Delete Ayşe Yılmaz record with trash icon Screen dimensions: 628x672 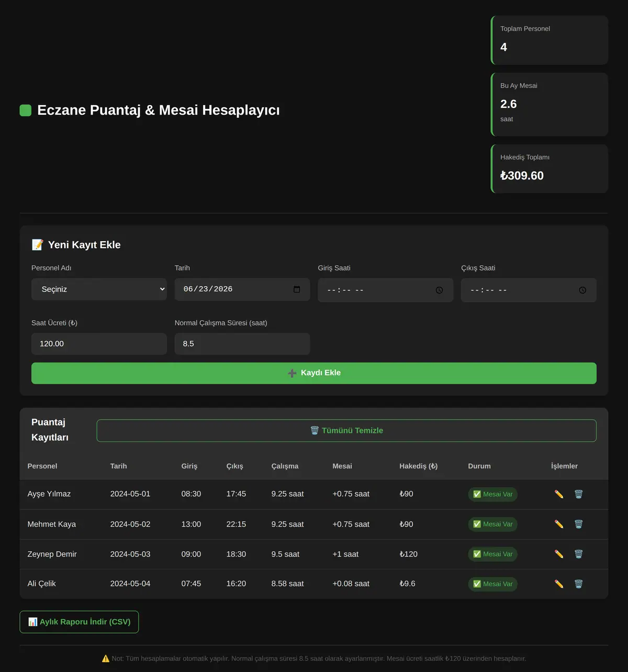pyautogui.click(x=578, y=494)
